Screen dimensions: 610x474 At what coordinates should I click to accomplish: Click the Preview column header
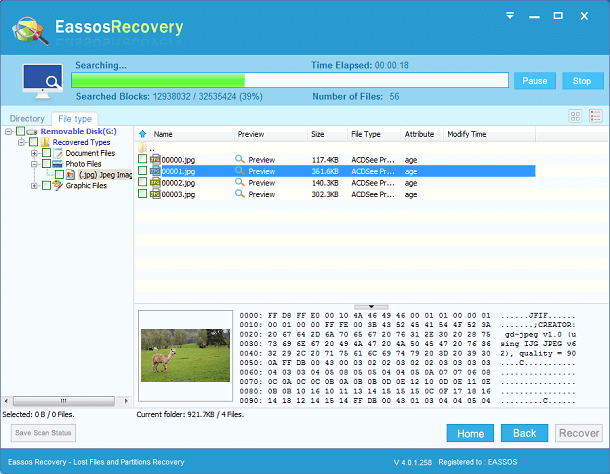(271, 134)
